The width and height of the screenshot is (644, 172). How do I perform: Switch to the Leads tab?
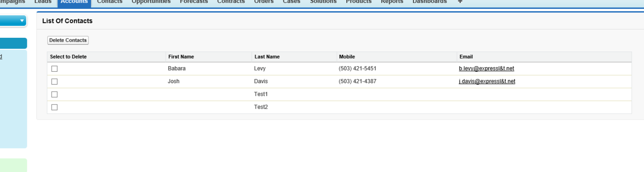[x=43, y=2]
